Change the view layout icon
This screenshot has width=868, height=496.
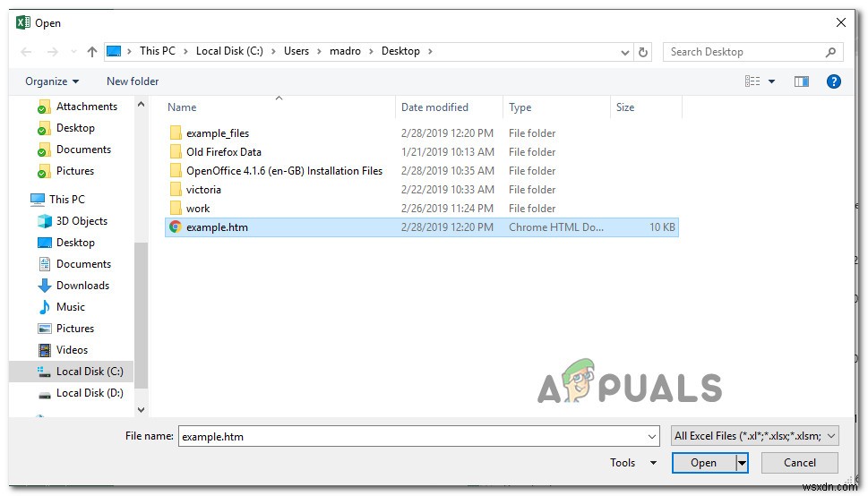752,81
